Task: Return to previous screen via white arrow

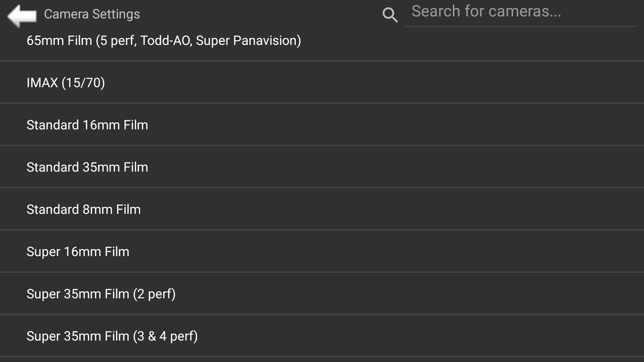Action: tap(22, 16)
